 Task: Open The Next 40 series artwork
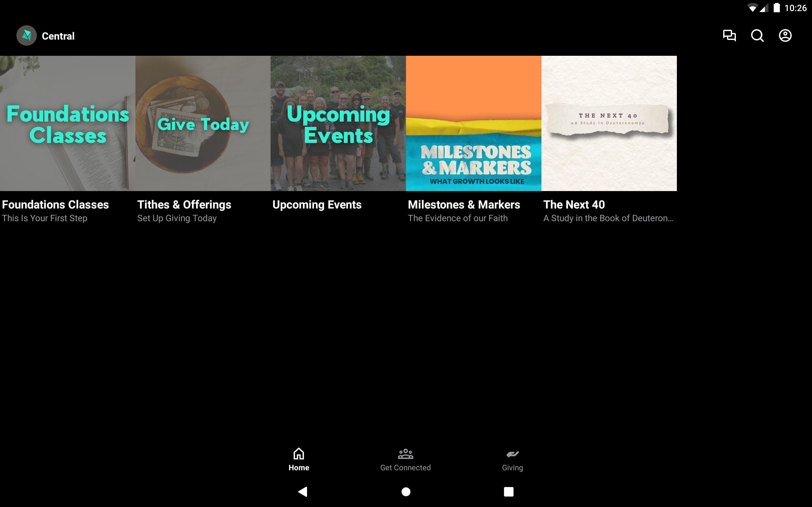pos(609,123)
